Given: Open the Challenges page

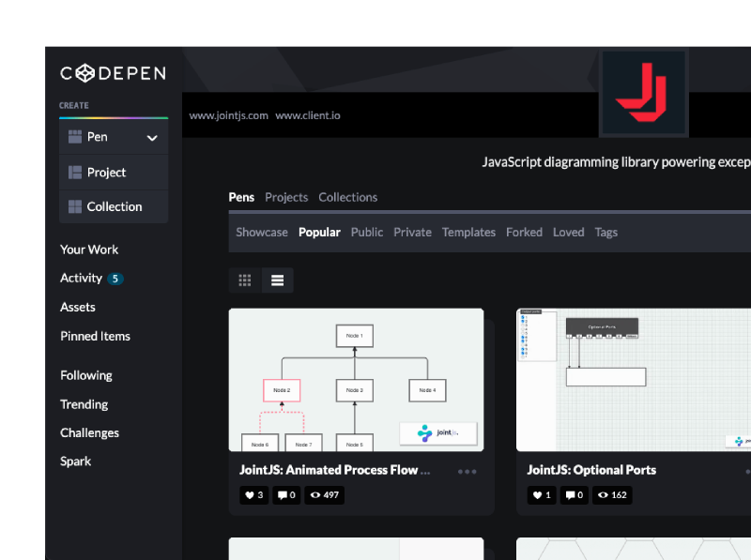Looking at the screenshot, I should tap(89, 432).
